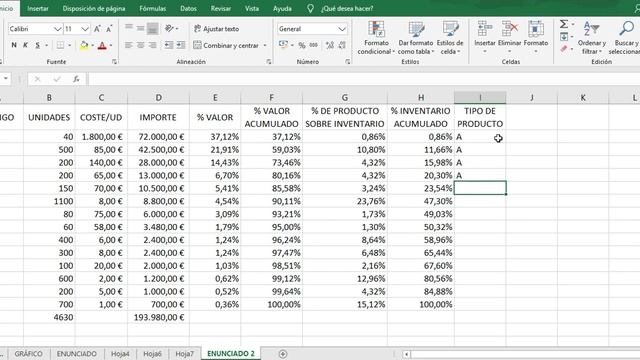Open Formato cells menu
640x360 pixels.
point(536,37)
